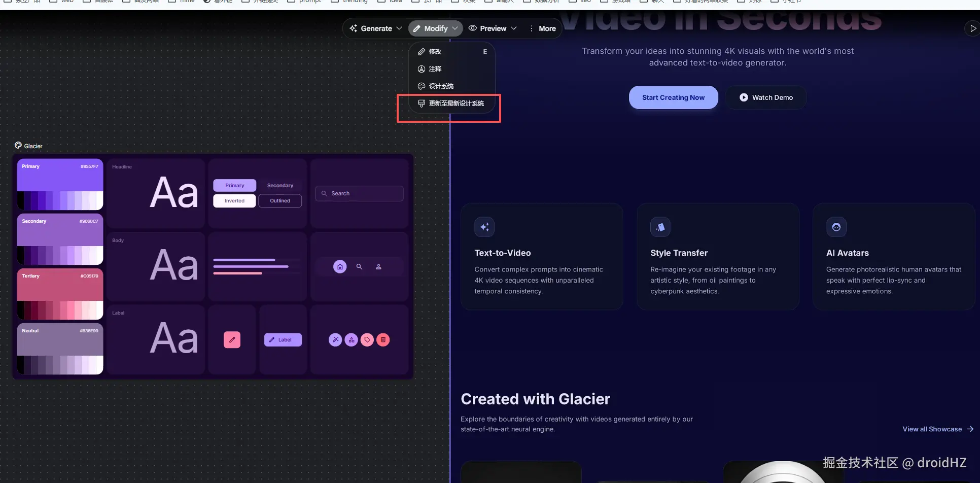Click the Created with Glacier heading
980x483 pixels.
pyautogui.click(x=535, y=399)
